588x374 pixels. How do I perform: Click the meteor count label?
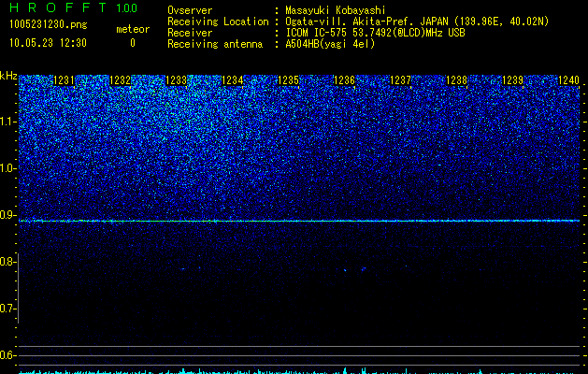tap(133, 29)
